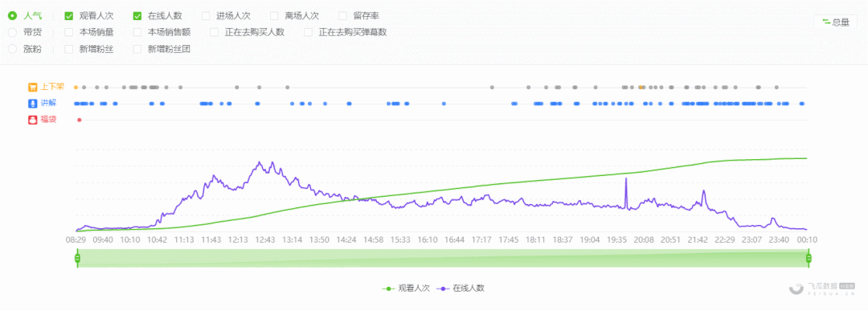Image resolution: width=868 pixels, height=311 pixels.
Task: Select the 人气 radio button
Action: (x=12, y=16)
